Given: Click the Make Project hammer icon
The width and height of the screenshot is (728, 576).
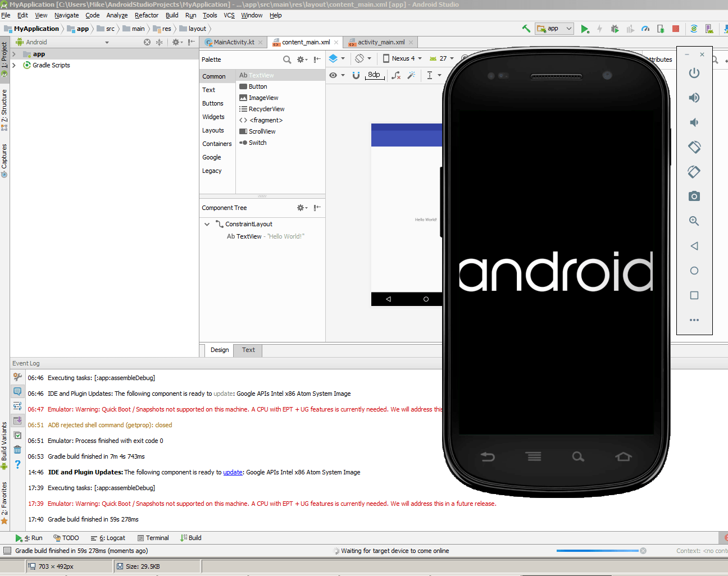Looking at the screenshot, I should (x=526, y=29).
